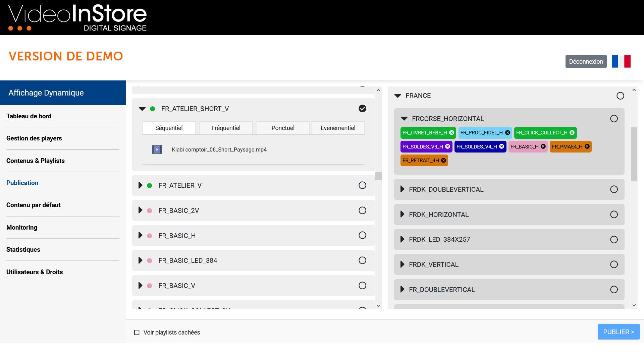Screen dimensions: 644x362
Task: Select the FRDK_HORIZONTAL group radio button
Action: click(x=614, y=215)
